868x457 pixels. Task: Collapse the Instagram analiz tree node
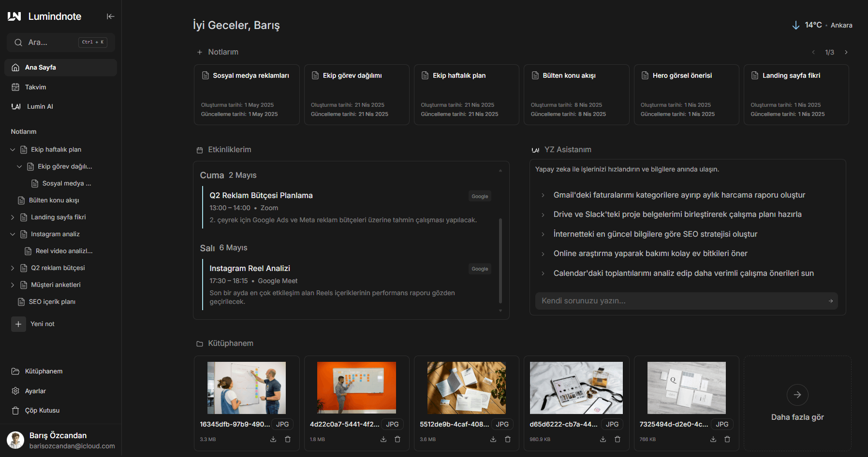13,234
